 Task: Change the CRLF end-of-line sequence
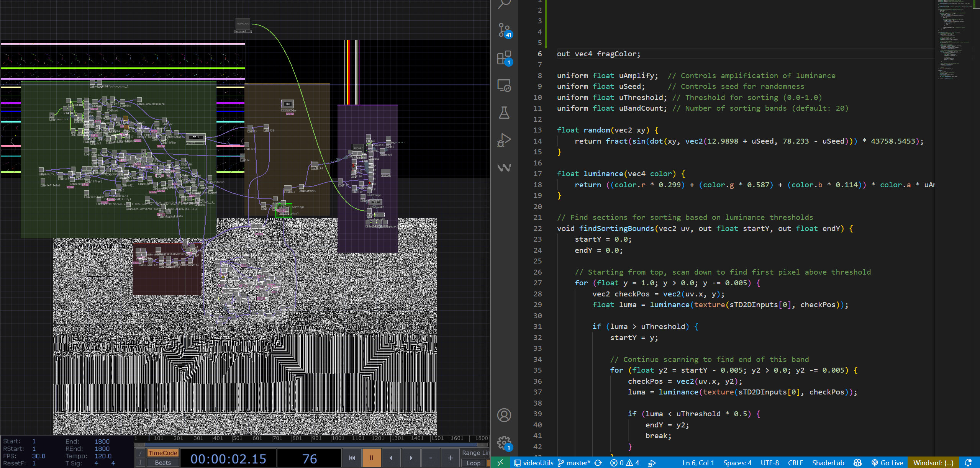pyautogui.click(x=796, y=463)
